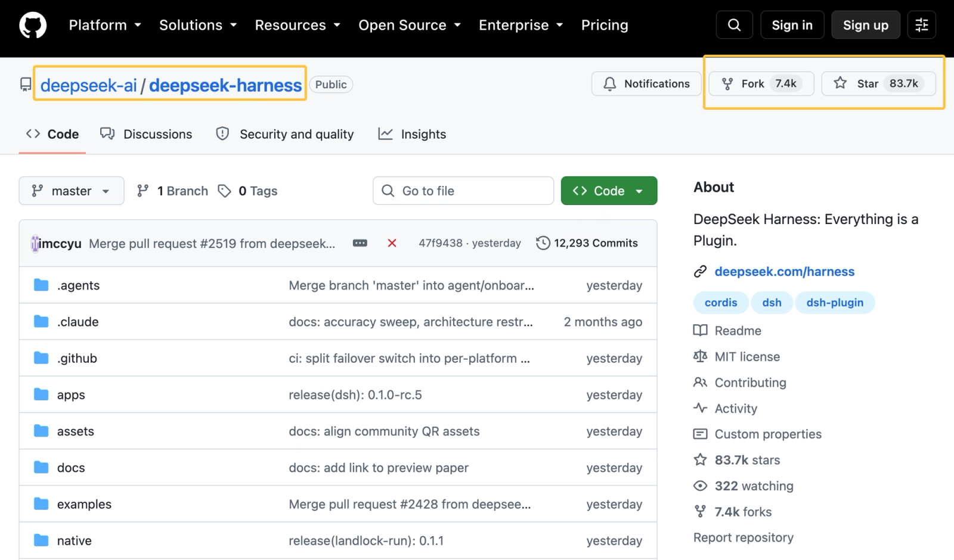Open the master branch dropdown
The width and height of the screenshot is (954, 560).
click(72, 191)
